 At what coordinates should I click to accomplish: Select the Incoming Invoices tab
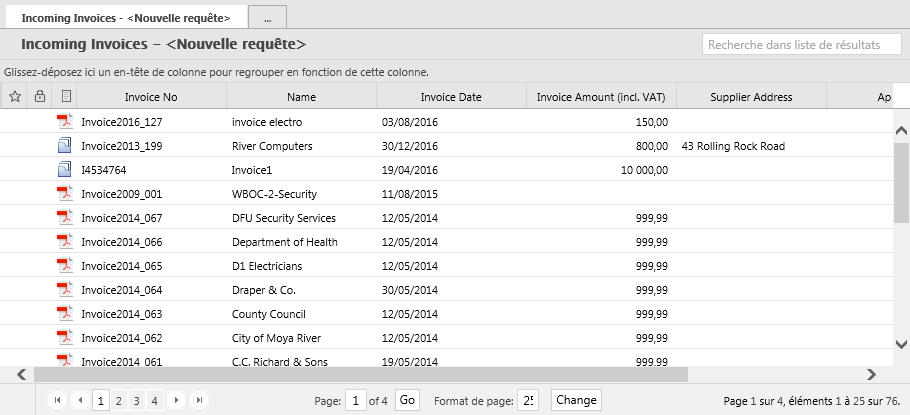click(125, 18)
